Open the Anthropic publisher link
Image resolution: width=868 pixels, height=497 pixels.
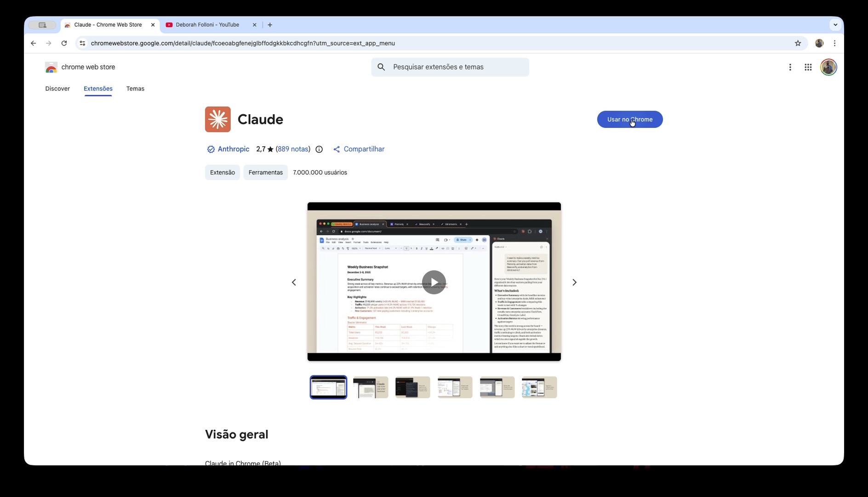pyautogui.click(x=234, y=149)
